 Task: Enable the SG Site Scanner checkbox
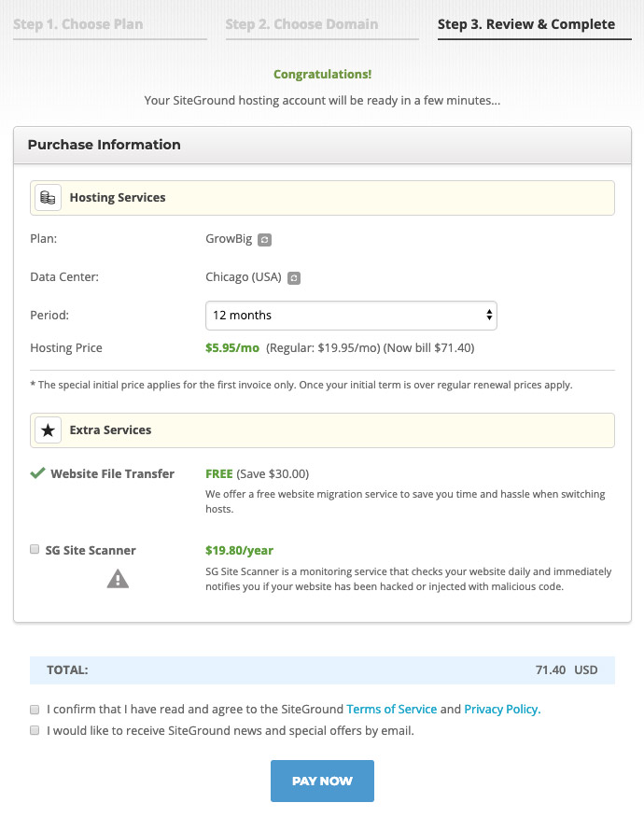(x=35, y=549)
